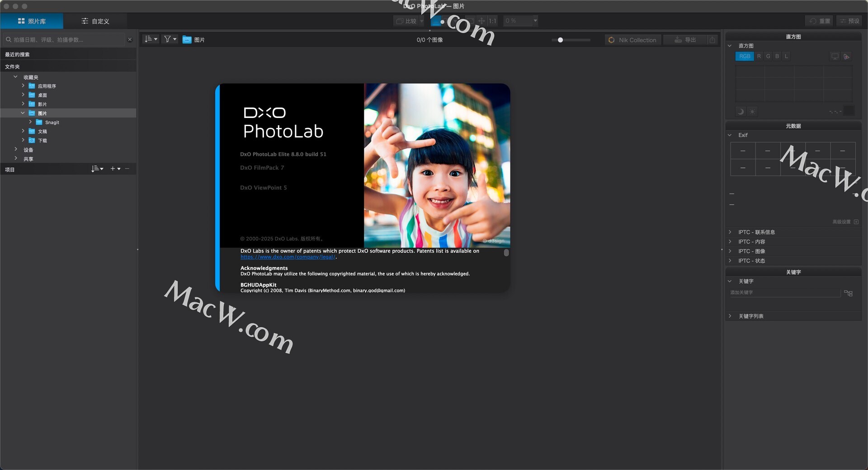Expand the 桌面 folder chevron

pyautogui.click(x=23, y=94)
